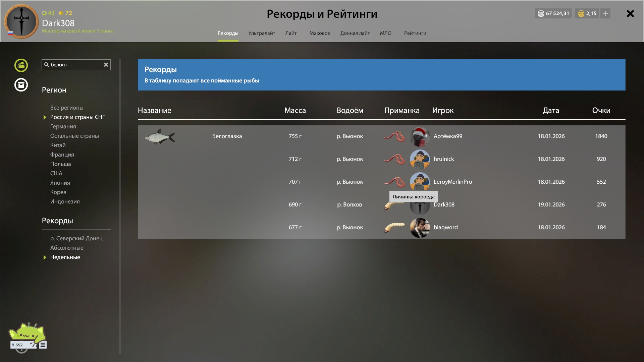Viewport: 644px width, 362px height.
Task: Open the Рейтинги tab
Action: pyautogui.click(x=415, y=33)
